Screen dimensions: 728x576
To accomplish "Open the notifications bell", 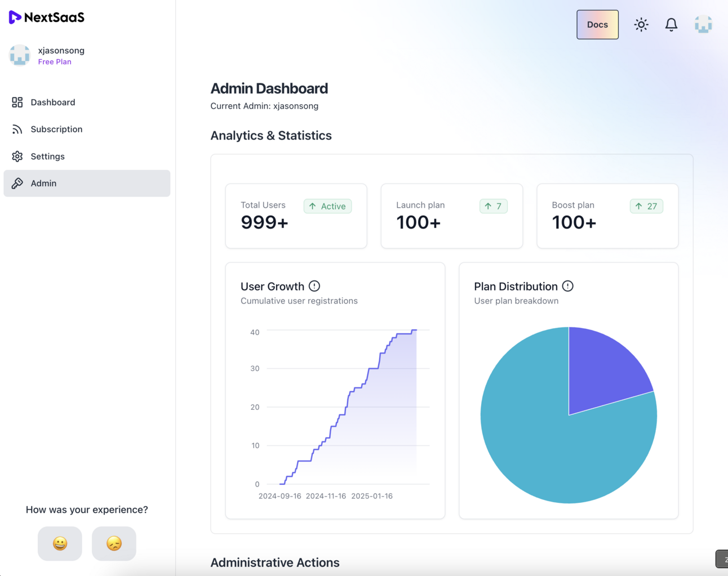I will coord(671,24).
